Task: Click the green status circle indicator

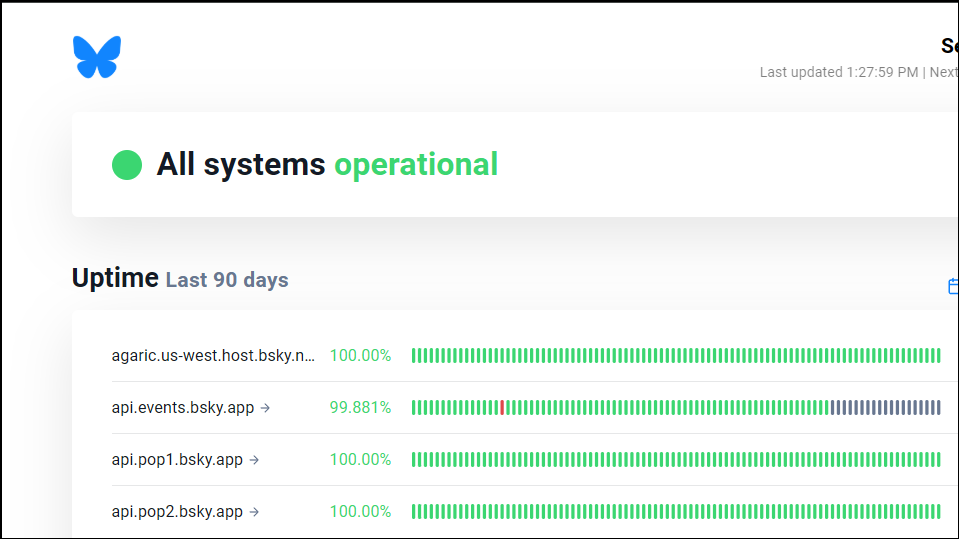Action: point(127,165)
